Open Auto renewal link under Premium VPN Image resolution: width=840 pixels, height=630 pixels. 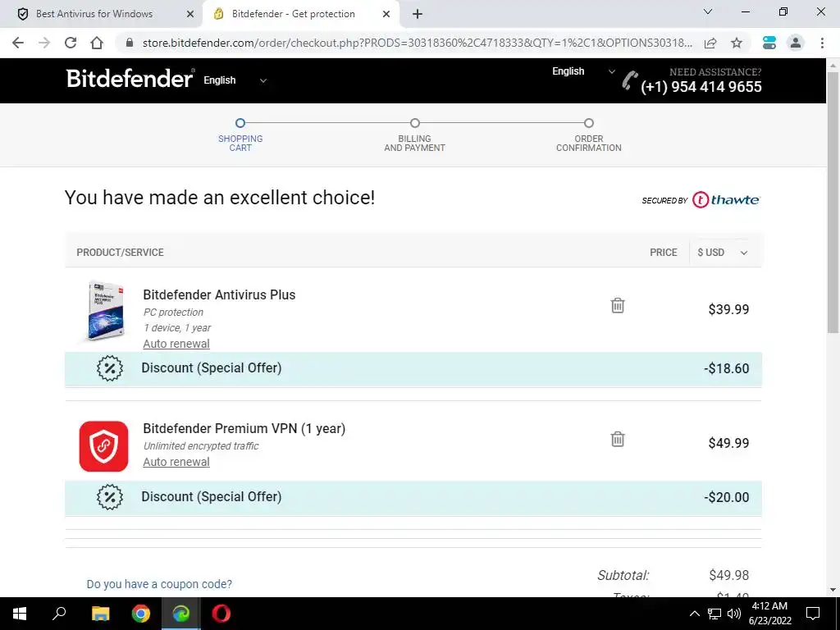pos(176,462)
